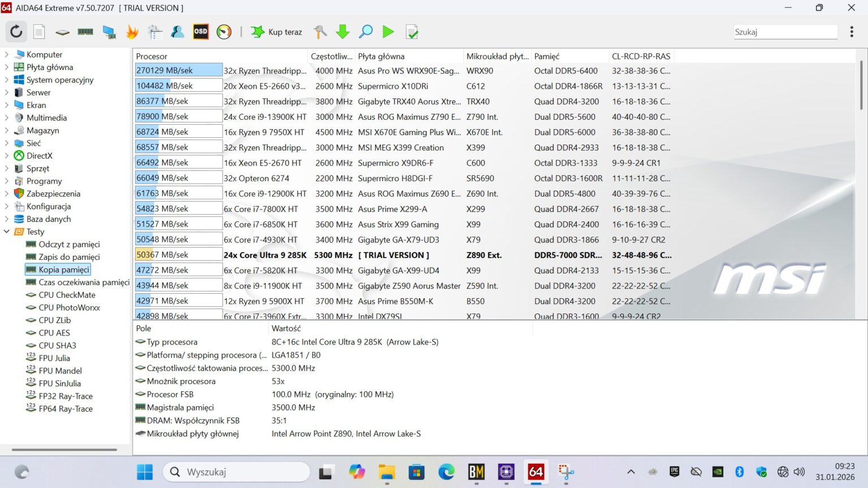
Task: Collapse the Testy tree node
Action: (x=7, y=232)
